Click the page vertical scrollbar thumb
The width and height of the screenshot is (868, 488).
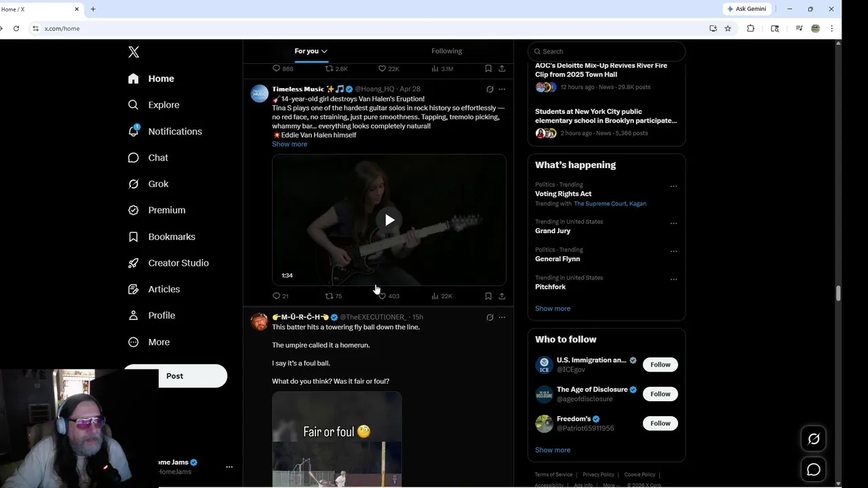coord(838,293)
